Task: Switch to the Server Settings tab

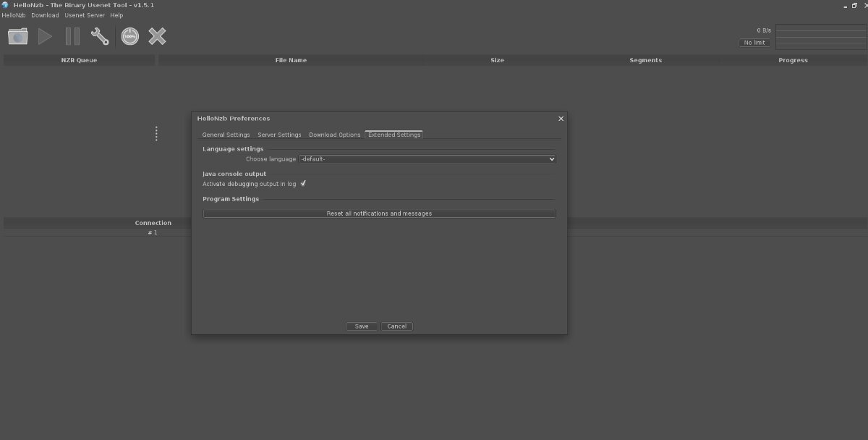Action: click(279, 135)
